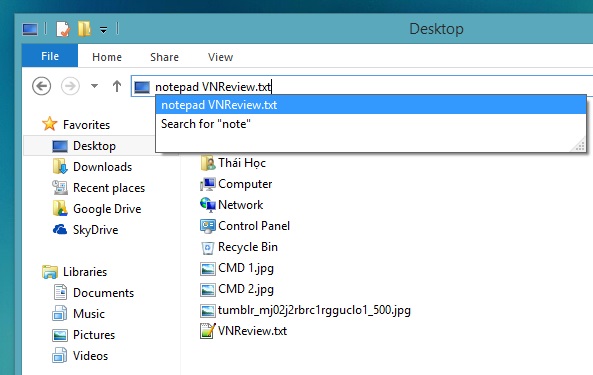This screenshot has height=375, width=593.
Task: Open the Pictures library
Action: click(x=94, y=335)
